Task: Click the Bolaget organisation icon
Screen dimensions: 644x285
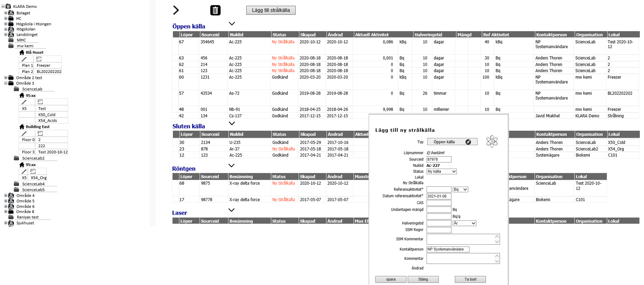Action: coord(11,13)
